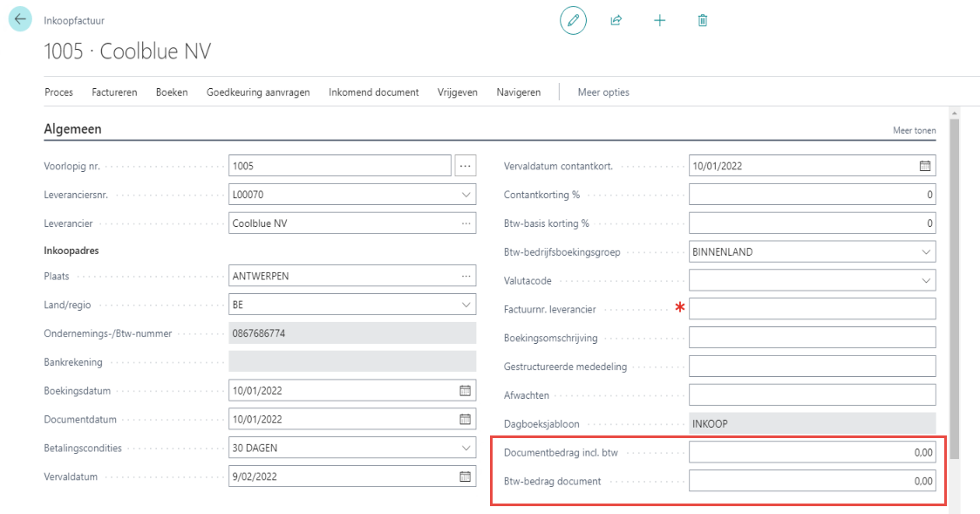Open calendar for Vervaldatum contantkort.
The width and height of the screenshot is (980, 514).
click(925, 166)
